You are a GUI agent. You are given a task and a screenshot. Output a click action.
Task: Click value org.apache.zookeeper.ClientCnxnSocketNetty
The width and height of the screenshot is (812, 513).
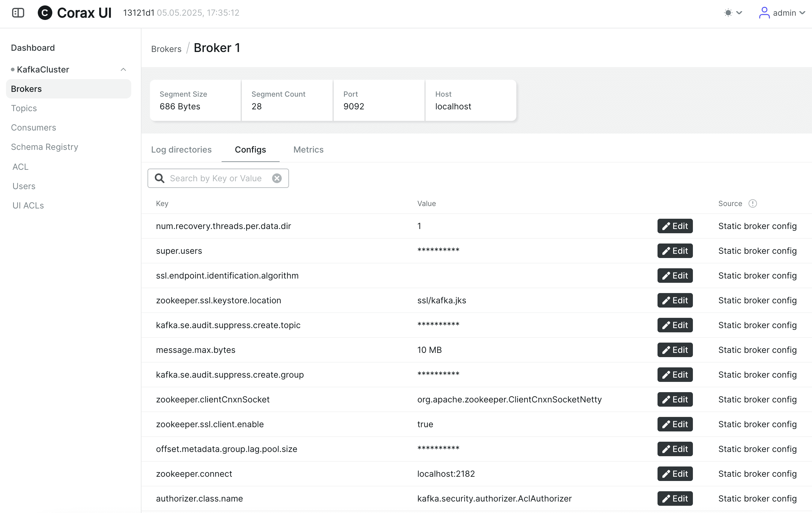509,399
